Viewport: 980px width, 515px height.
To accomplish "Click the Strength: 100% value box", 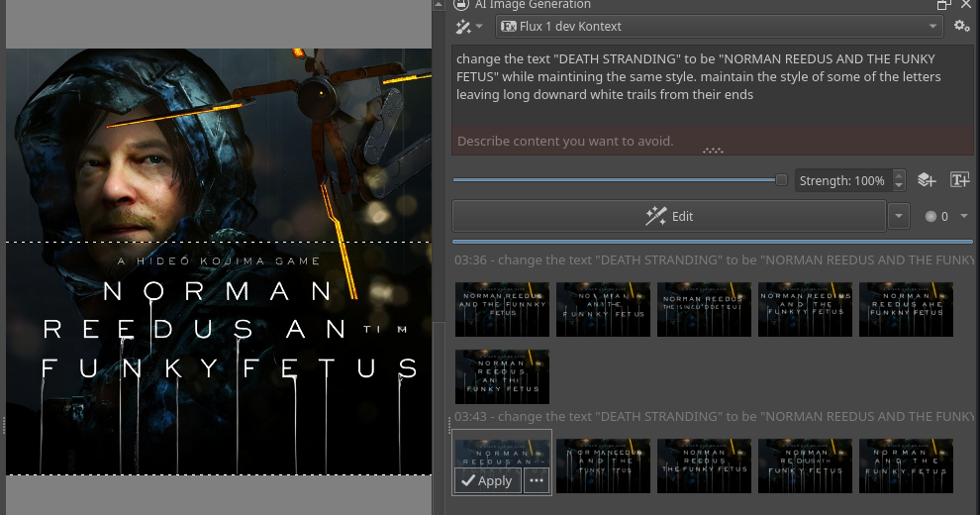I will [843, 180].
